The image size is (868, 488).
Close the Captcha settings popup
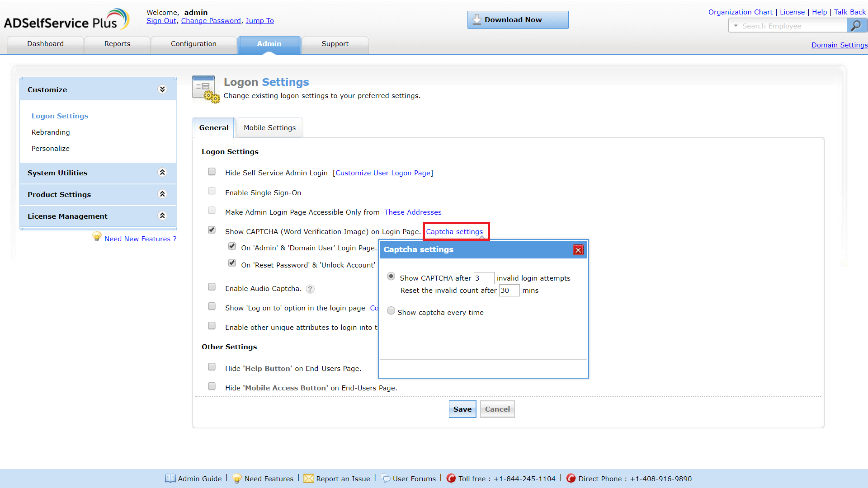click(578, 250)
